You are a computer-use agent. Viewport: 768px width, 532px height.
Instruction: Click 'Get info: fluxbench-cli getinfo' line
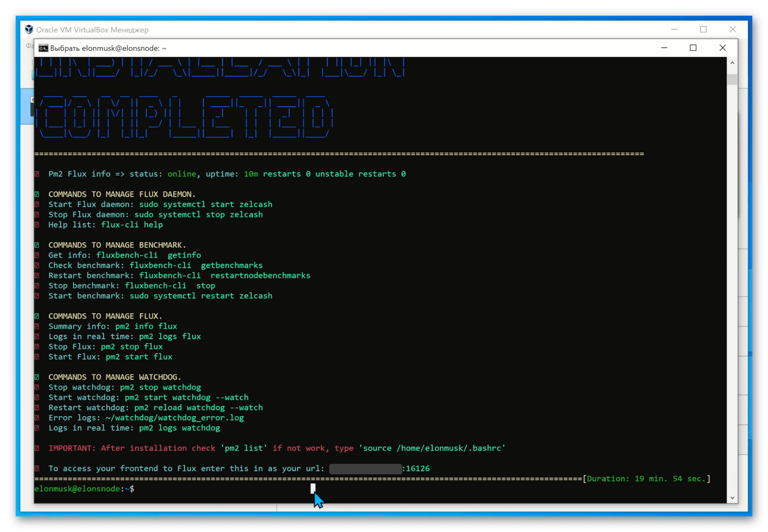click(x=124, y=255)
